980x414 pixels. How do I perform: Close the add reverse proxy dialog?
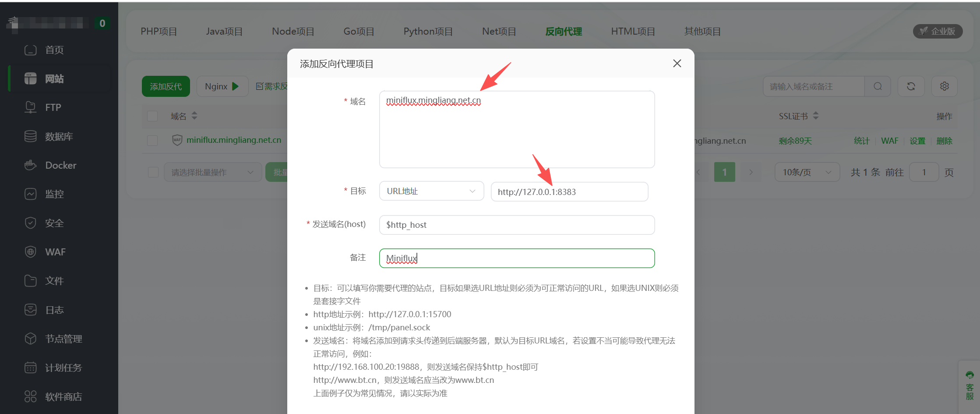pos(677,64)
